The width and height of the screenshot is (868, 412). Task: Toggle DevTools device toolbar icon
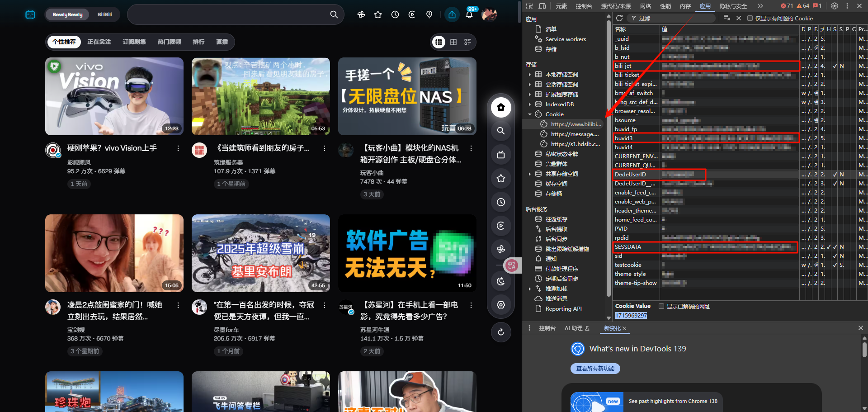click(x=542, y=6)
